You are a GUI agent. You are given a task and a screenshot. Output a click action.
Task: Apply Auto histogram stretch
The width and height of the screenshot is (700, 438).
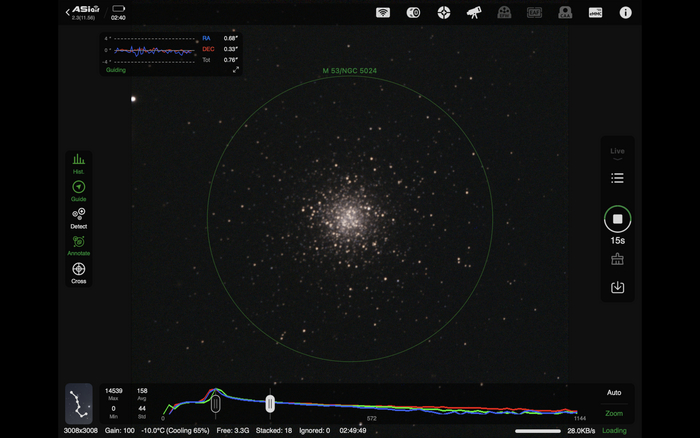[x=614, y=392]
